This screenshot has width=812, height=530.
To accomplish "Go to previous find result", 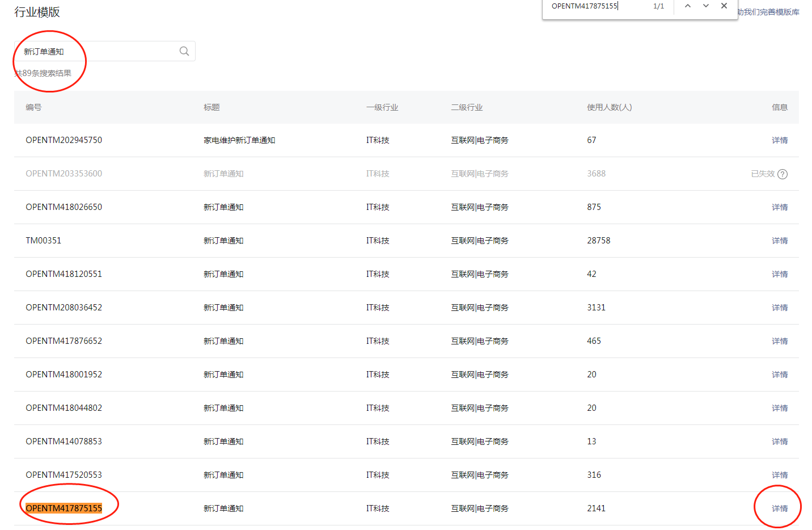I will point(688,6).
